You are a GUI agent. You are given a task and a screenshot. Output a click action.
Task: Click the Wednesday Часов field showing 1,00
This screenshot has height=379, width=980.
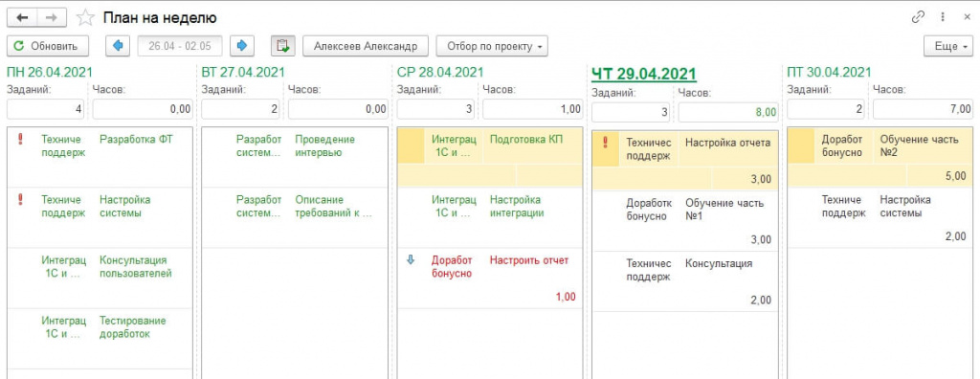532,109
